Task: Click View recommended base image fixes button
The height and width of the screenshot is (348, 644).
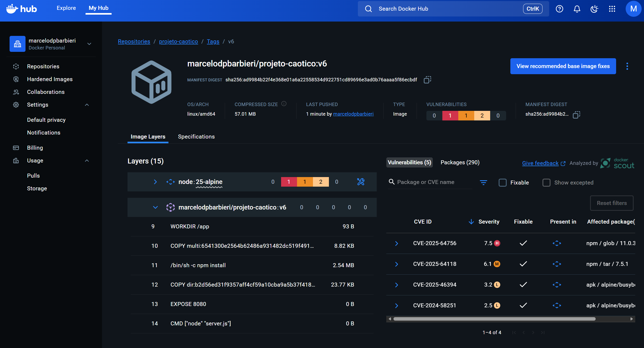Action: tap(563, 66)
